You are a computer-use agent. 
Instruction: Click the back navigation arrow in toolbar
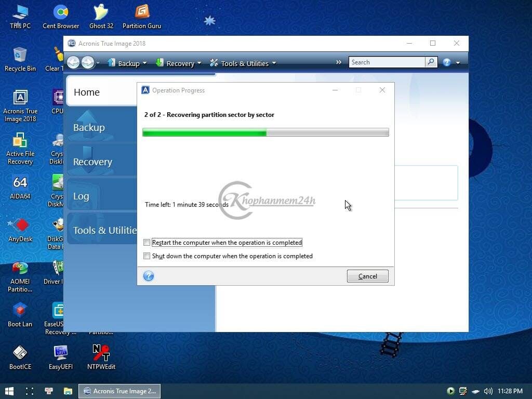73,63
